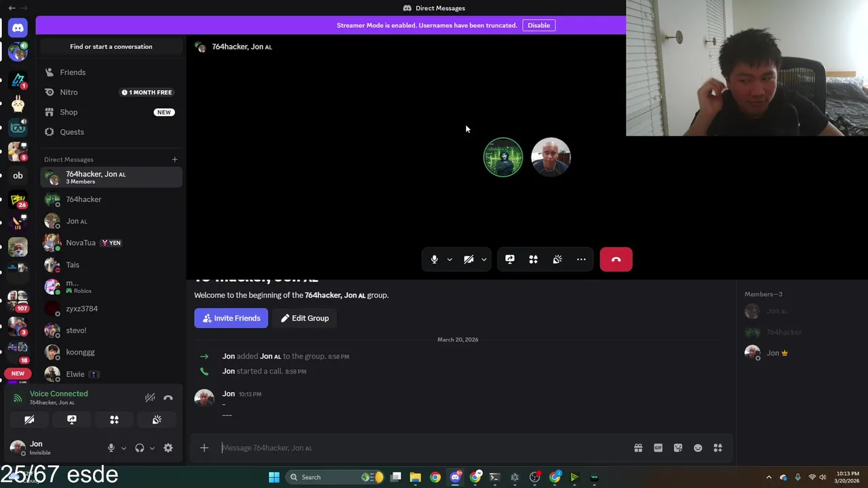868x488 pixels.
Task: Open the server labeled ob
Action: pyautogui.click(x=18, y=176)
